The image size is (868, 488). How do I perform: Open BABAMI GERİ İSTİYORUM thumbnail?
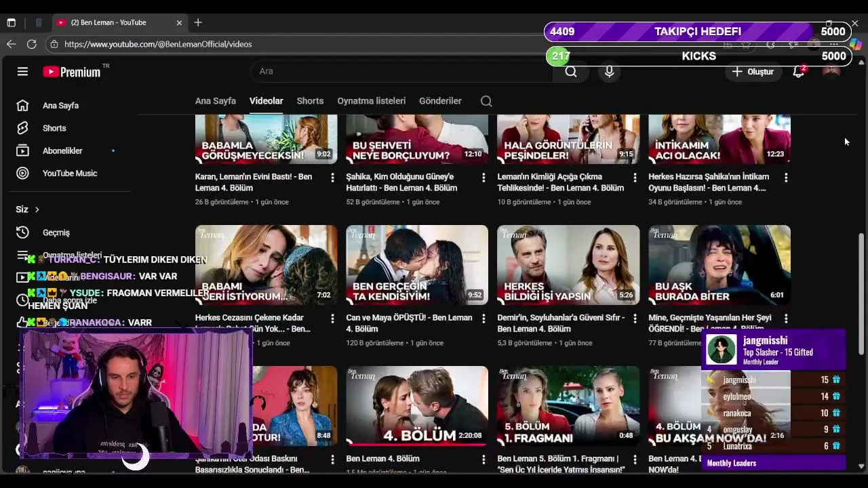pos(266,265)
